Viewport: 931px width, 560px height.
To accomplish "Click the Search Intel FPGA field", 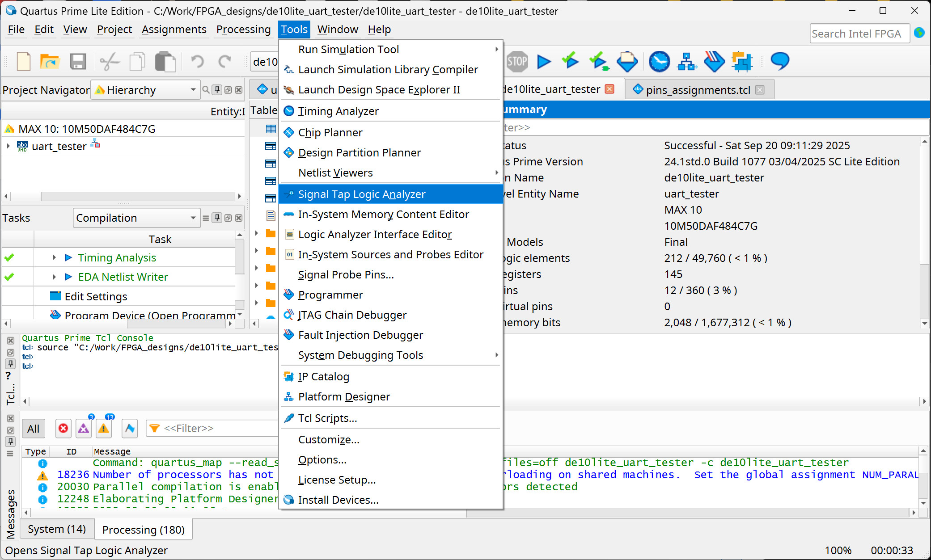I will click(859, 34).
